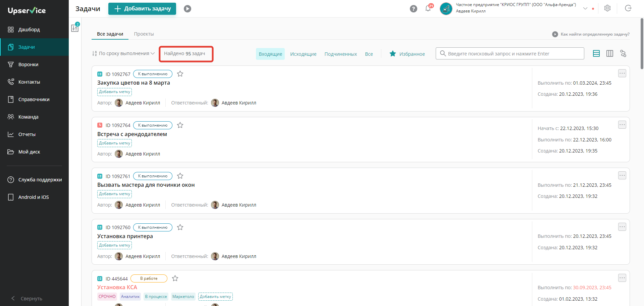Screen dimensions: 644x306
Task: Collapse the sidebar with Свернуть
Action: point(27,298)
